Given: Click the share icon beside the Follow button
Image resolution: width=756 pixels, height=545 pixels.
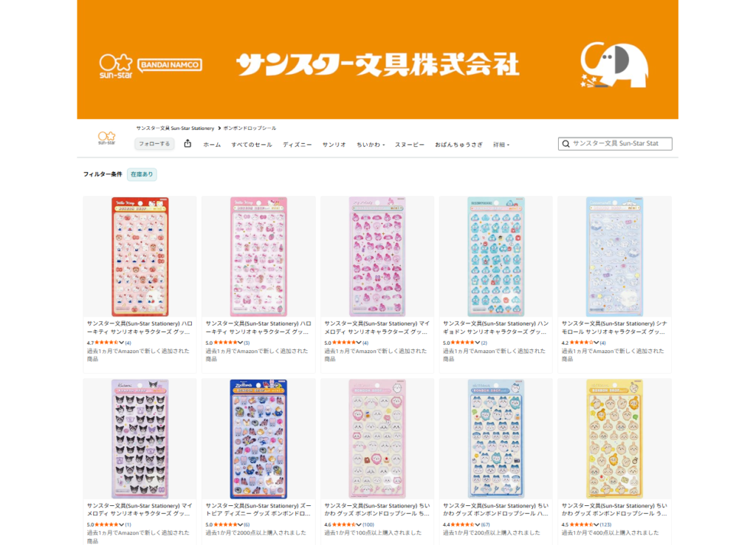Looking at the screenshot, I should tap(188, 143).
